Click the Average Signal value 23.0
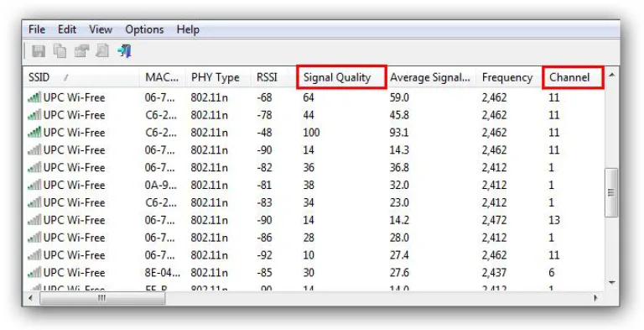The height and width of the screenshot is (330, 644). tap(399, 203)
